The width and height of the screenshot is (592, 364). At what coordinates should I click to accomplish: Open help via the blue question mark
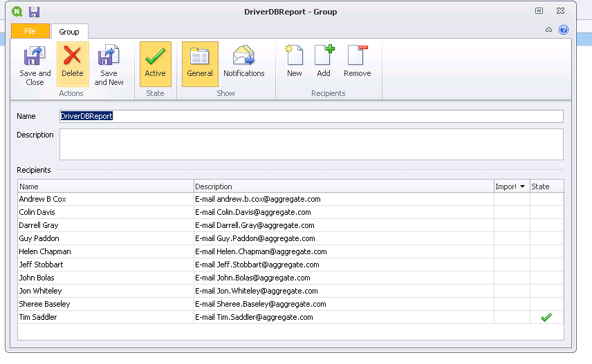pos(564,30)
